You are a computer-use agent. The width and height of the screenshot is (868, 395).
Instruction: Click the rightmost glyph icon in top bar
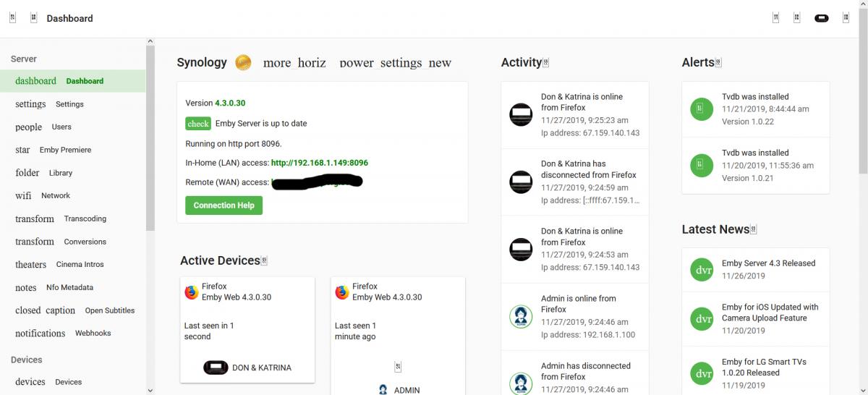pyautogui.click(x=846, y=18)
